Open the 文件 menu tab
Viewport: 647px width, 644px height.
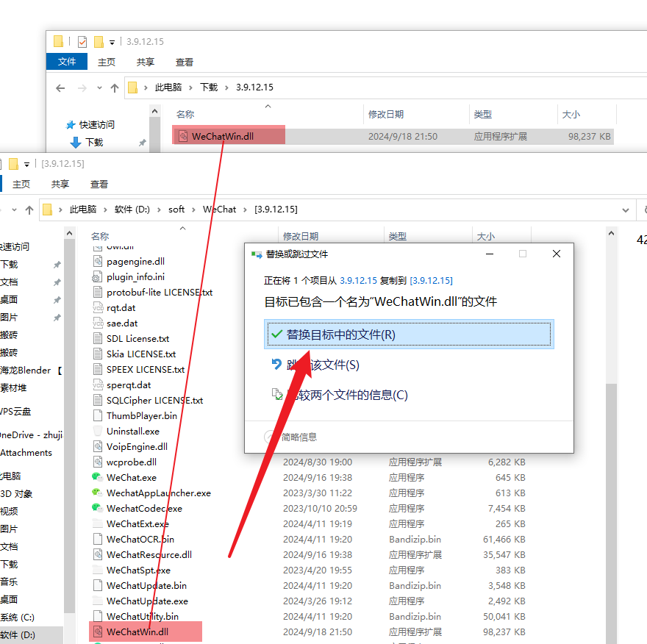click(67, 62)
